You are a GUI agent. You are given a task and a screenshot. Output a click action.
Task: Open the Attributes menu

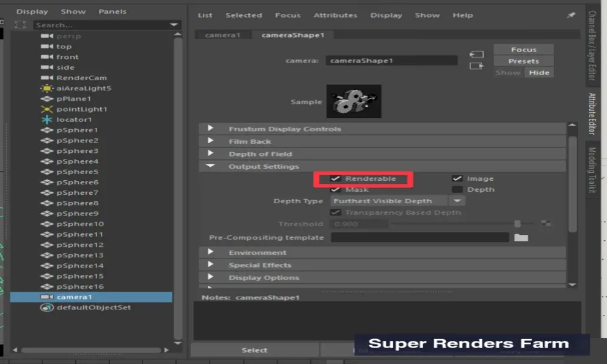[x=336, y=15]
